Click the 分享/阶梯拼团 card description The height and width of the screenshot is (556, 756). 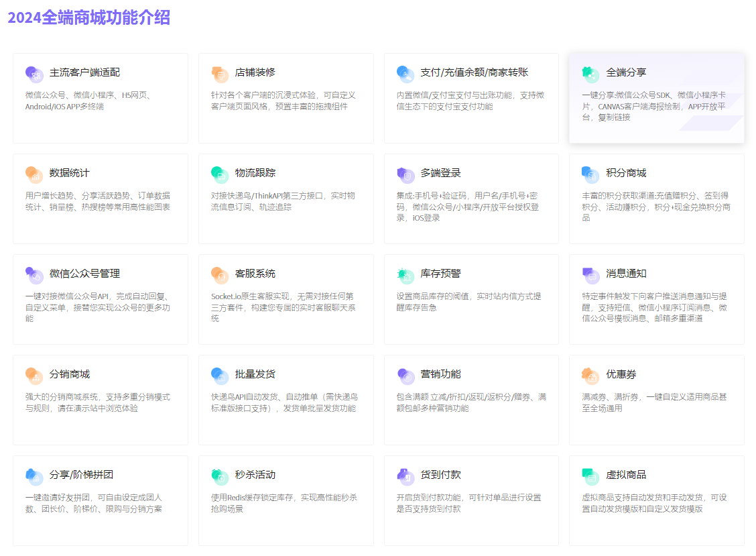94,503
